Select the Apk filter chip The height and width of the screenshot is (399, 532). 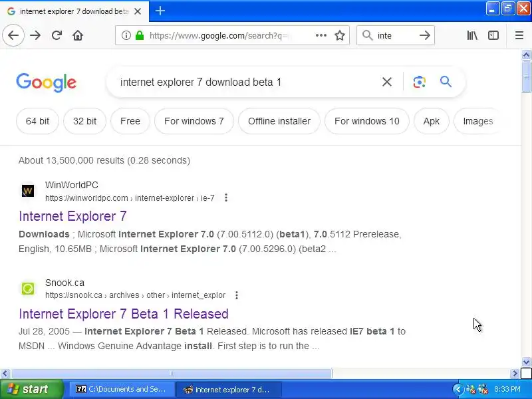[431, 121]
